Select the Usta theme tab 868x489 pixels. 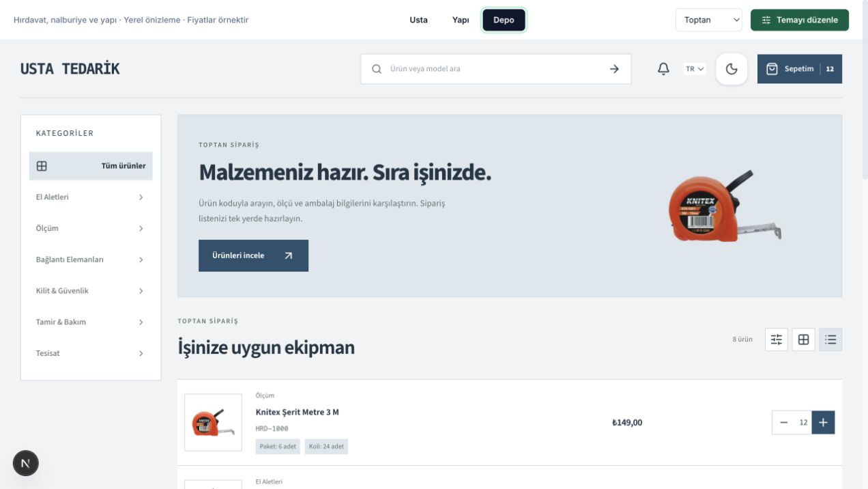418,20
